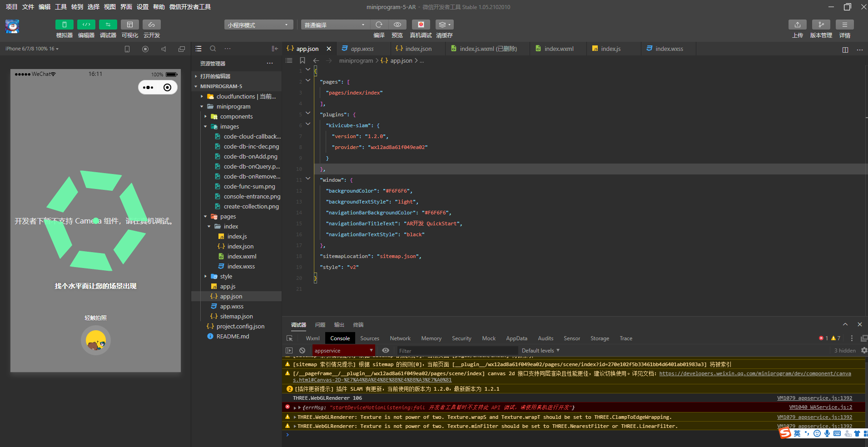Viewport: 868px width, 447px height.
Task: Click the element inspector icon in devtools
Action: point(290,338)
